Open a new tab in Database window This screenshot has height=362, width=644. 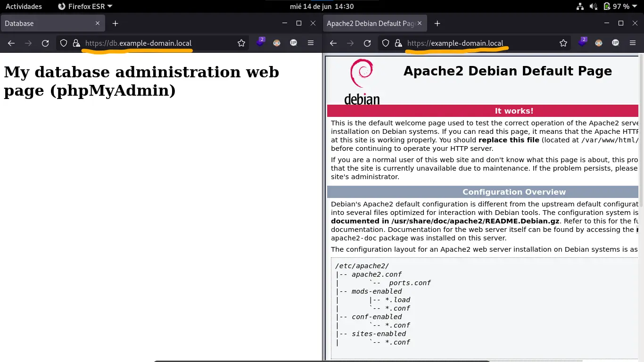(x=115, y=23)
